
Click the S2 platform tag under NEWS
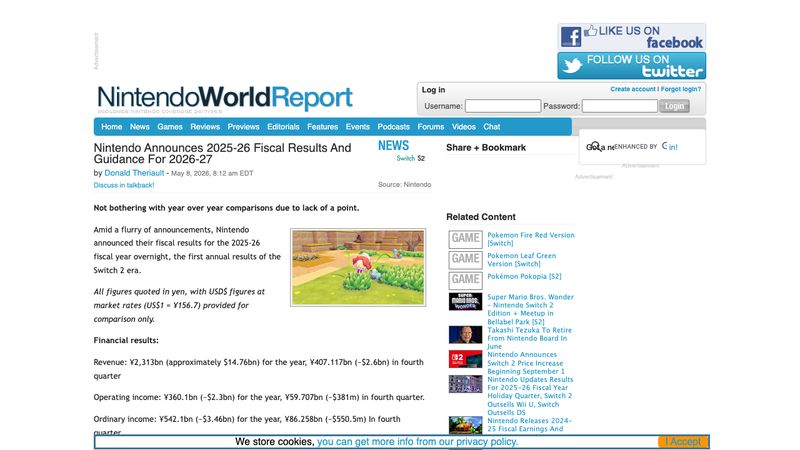421,158
